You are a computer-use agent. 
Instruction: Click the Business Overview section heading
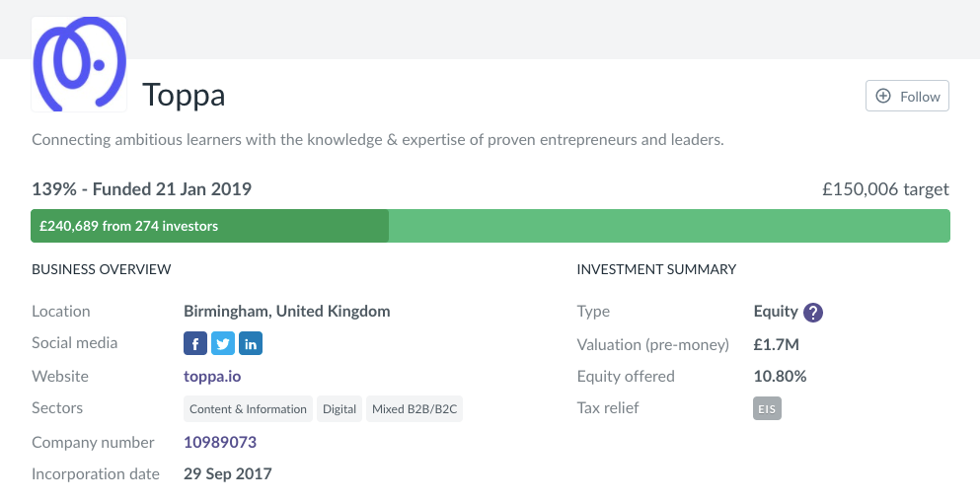[x=102, y=269]
